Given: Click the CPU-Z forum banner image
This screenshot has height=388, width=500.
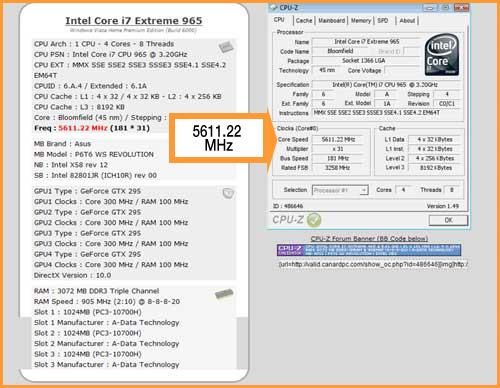Looking at the screenshot, I should [369, 250].
